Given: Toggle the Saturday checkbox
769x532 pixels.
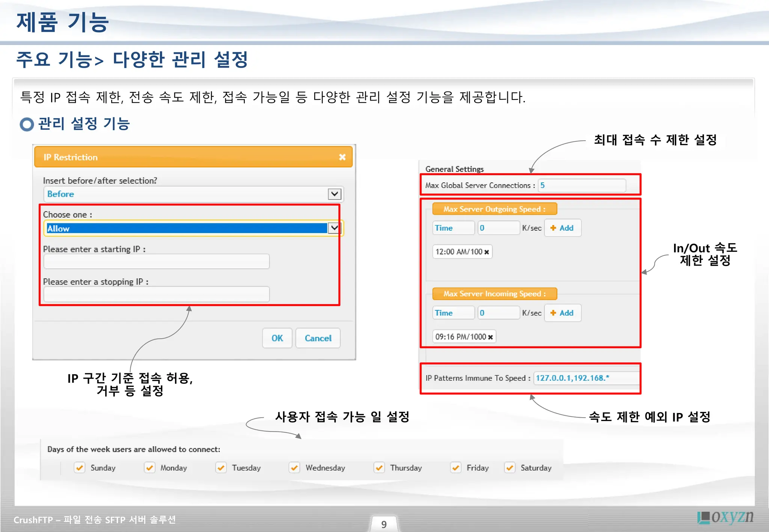Looking at the screenshot, I should click(x=510, y=468).
